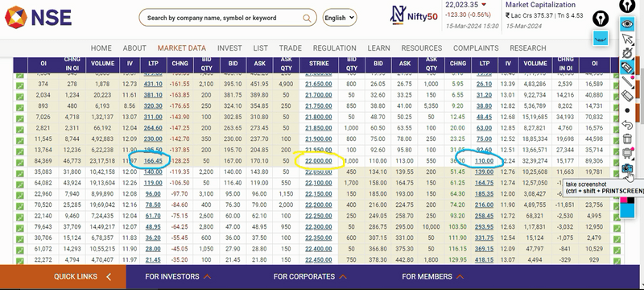Open the MARKET DATA menu
This screenshot has height=290, width=644.
coord(182,48)
